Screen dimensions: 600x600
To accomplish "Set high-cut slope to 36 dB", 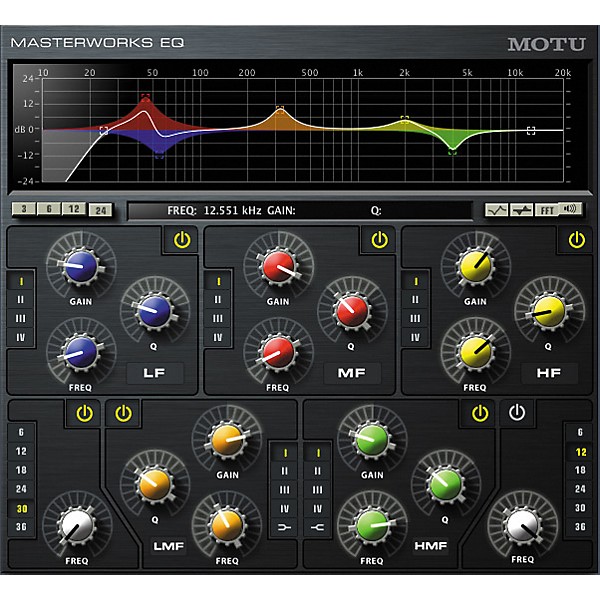I will [580, 527].
